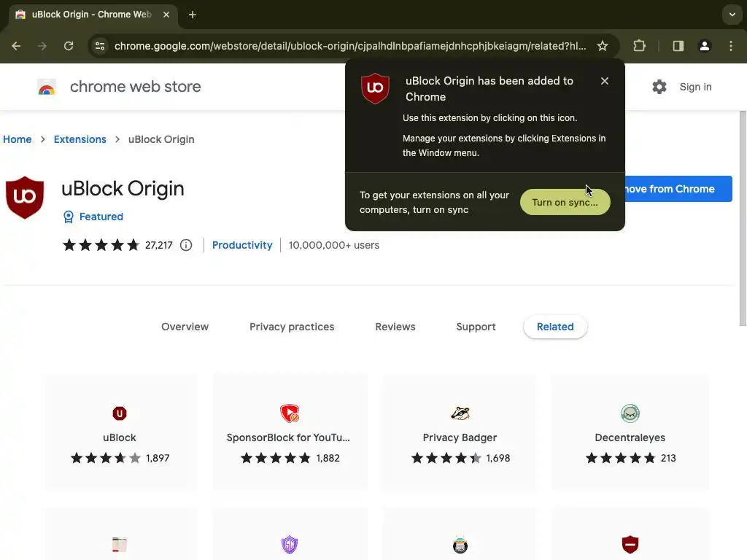Go to Extensions breadcrumb link
The height and width of the screenshot is (560, 747).
(x=80, y=139)
